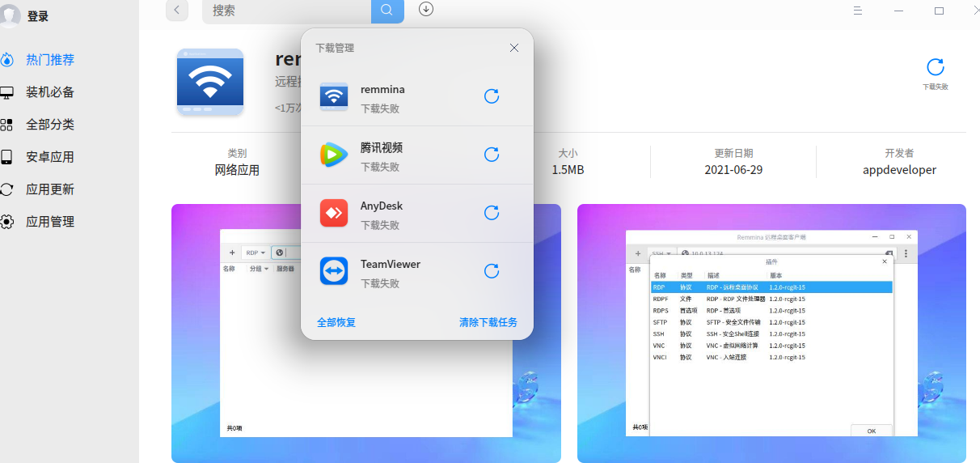This screenshot has height=463, width=980.
Task: Click the 网络应用 category value
Action: (x=237, y=170)
